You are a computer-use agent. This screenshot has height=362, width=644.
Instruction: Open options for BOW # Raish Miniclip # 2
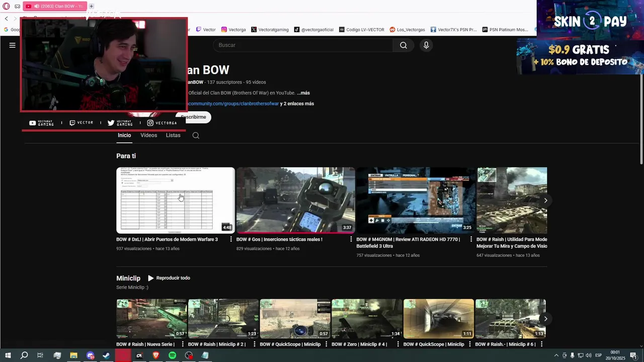pos(255,344)
